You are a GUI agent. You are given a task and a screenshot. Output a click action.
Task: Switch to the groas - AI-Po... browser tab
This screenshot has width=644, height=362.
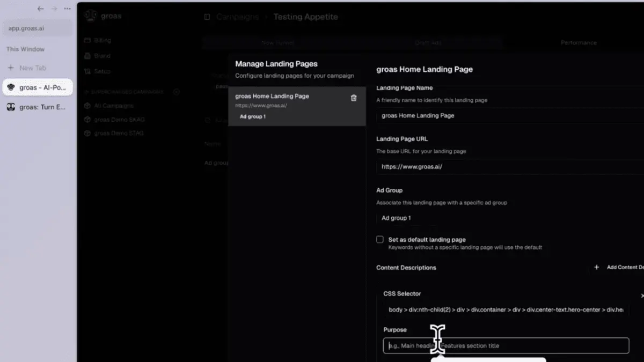tap(38, 87)
